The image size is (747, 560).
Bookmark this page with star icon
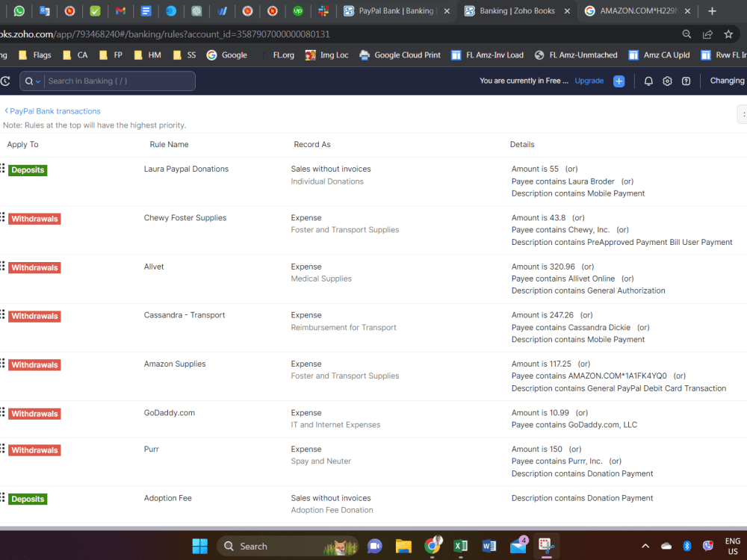728,34
